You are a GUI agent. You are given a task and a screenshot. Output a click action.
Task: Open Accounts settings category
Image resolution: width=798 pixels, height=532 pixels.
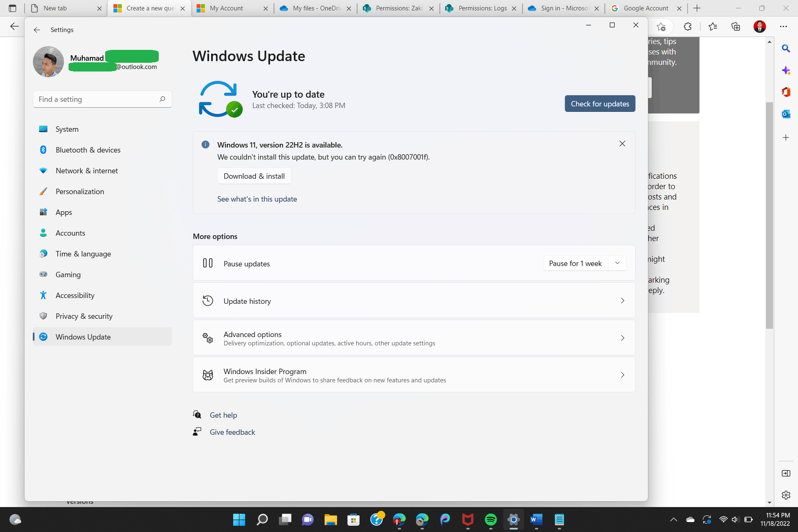102,233
